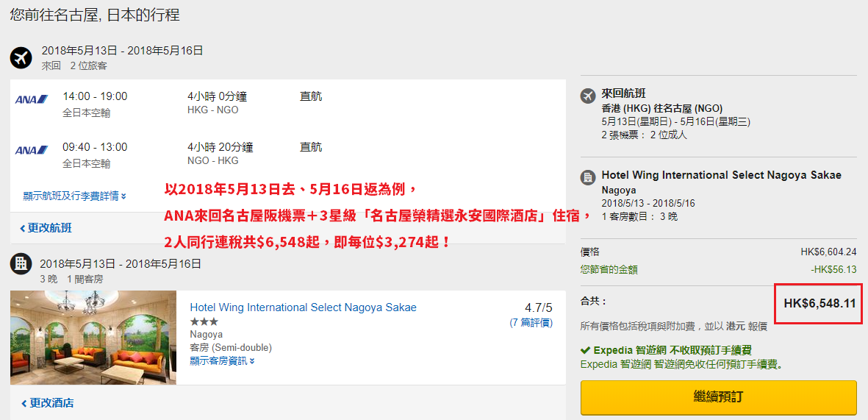Open the Hotel Wing International Select Nagoya Sakae link
This screenshot has height=420, width=868.
303,307
